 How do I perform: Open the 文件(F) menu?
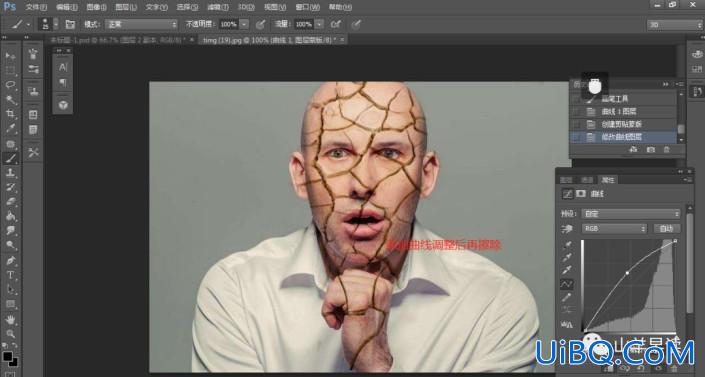[x=36, y=7]
